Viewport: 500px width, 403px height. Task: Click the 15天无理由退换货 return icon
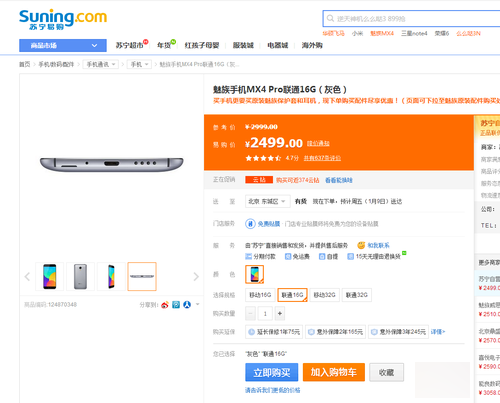click(x=350, y=256)
